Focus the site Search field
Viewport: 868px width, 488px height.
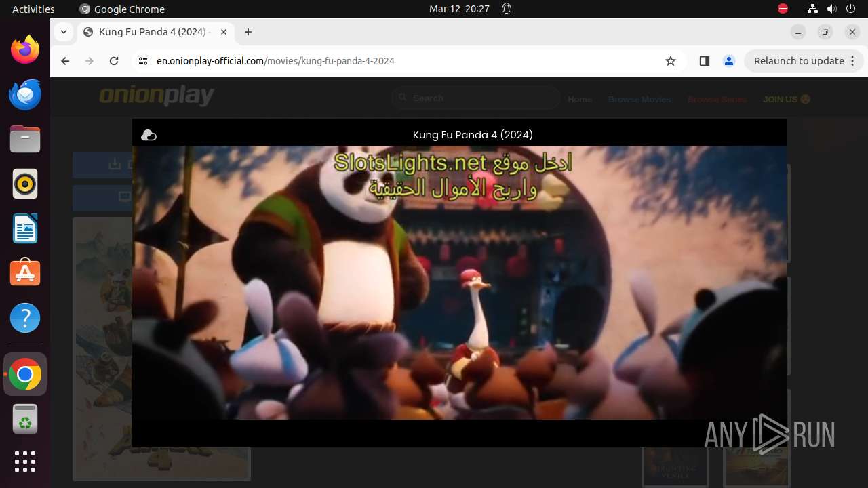pos(476,98)
